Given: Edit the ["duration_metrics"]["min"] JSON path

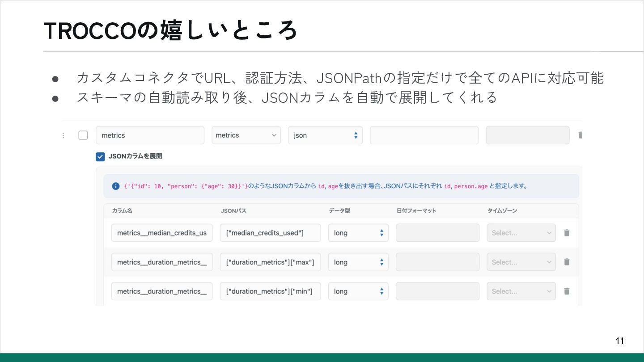Looking at the screenshot, I should pyautogui.click(x=270, y=291).
